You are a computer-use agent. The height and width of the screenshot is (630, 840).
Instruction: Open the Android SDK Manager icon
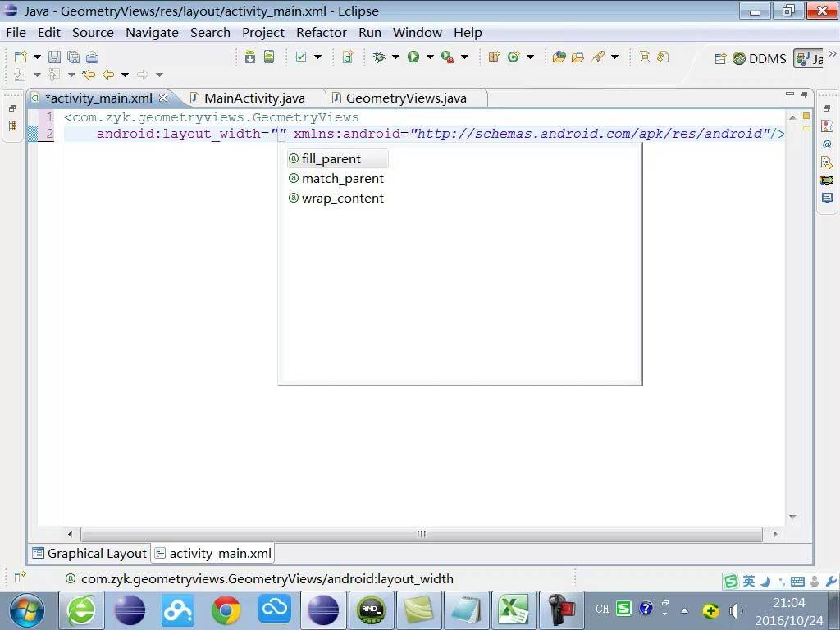(250, 57)
